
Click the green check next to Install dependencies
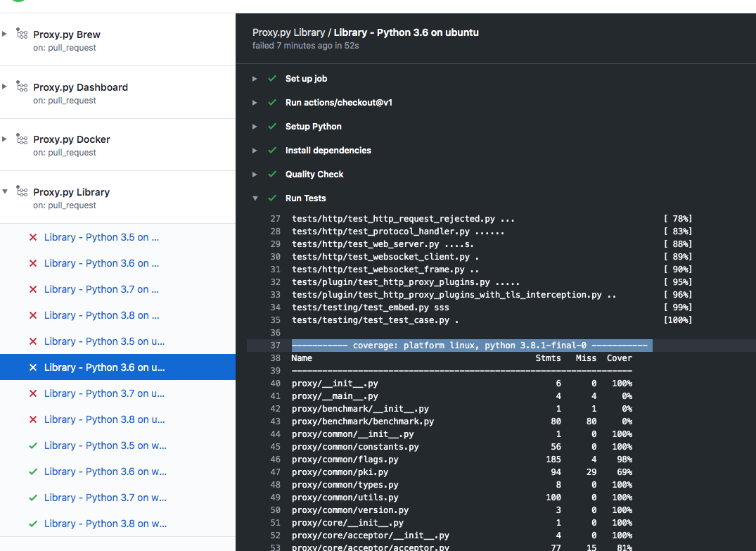point(272,150)
